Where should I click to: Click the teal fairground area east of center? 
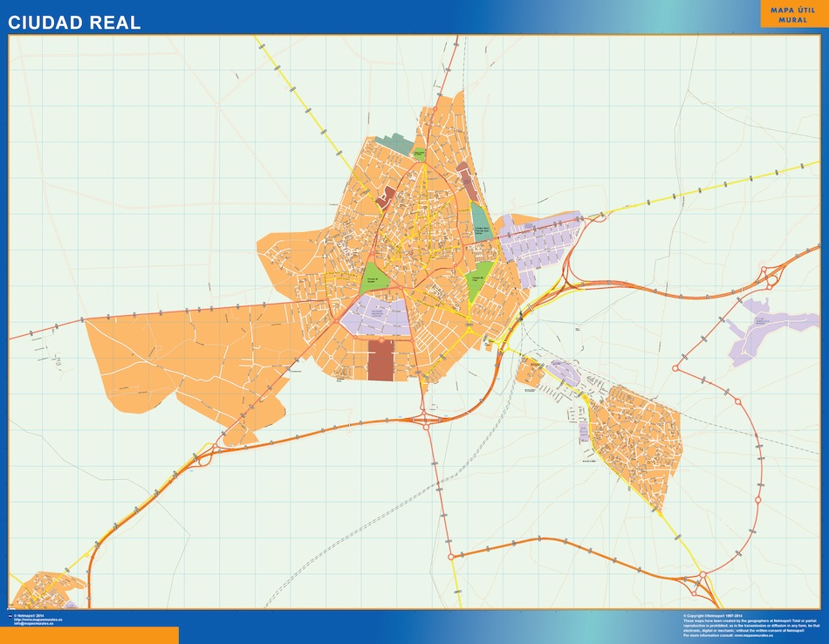coord(480,222)
